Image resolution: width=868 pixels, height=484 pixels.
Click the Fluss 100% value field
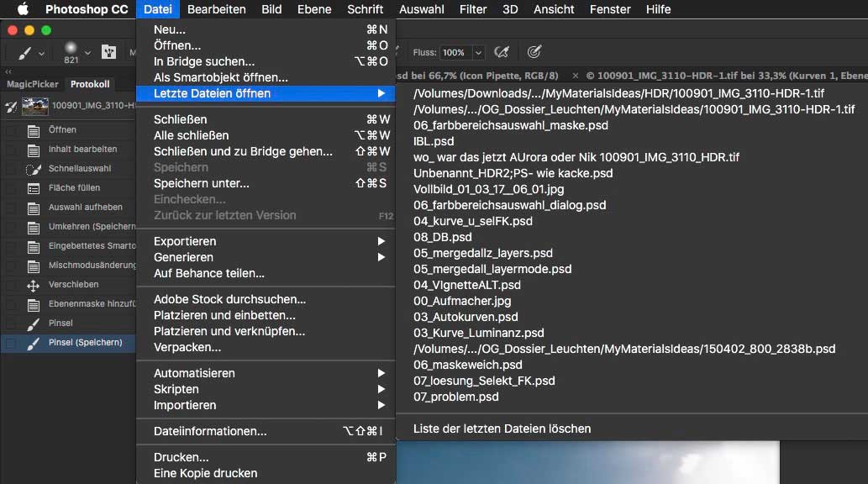(x=454, y=52)
